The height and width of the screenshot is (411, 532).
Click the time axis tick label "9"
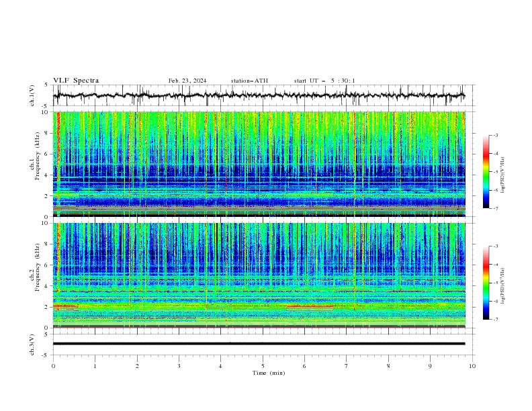click(x=430, y=366)
